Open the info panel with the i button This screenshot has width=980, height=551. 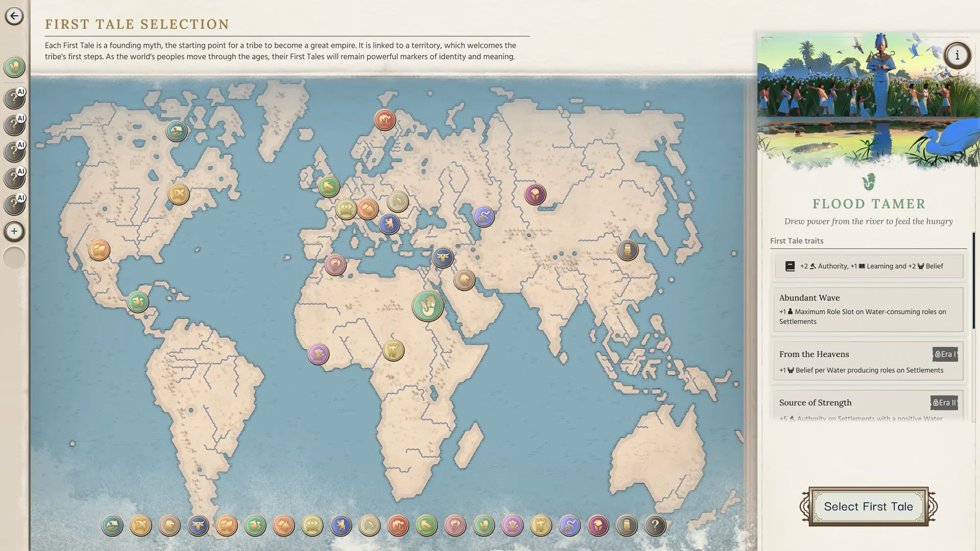[957, 55]
